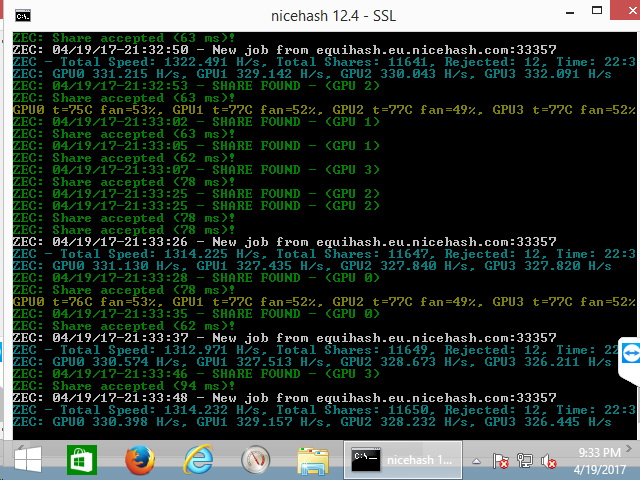Click 21:32:53 SHARE FOUND GPU 2 line
Viewport: 640px width, 480px height.
[196, 86]
